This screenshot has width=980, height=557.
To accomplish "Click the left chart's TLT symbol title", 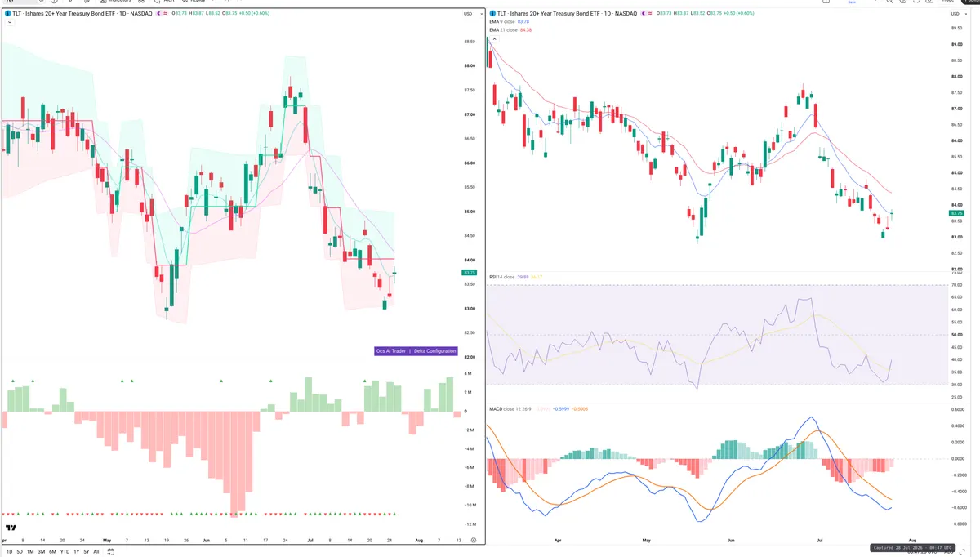I will coord(82,14).
